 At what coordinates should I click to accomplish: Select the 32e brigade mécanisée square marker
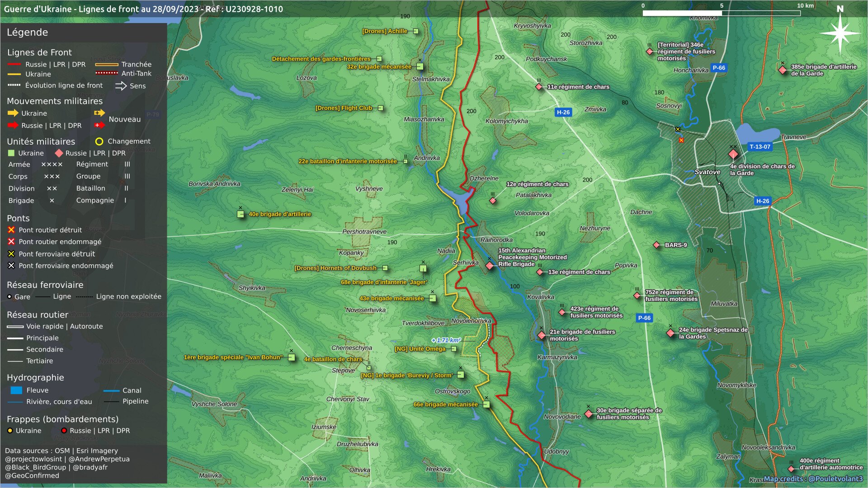coord(420,67)
